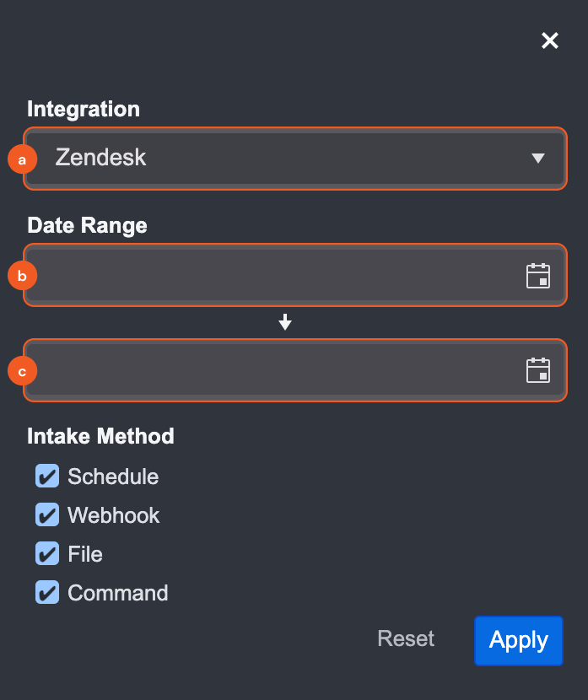Close the filter panel with the X
588x700 pixels.
pos(550,40)
